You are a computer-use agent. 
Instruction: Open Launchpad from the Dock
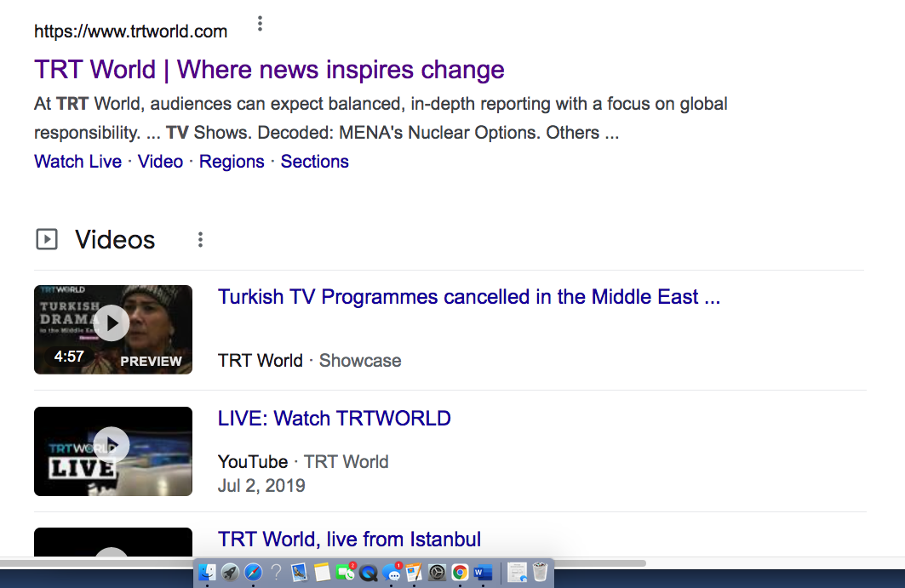pyautogui.click(x=230, y=573)
